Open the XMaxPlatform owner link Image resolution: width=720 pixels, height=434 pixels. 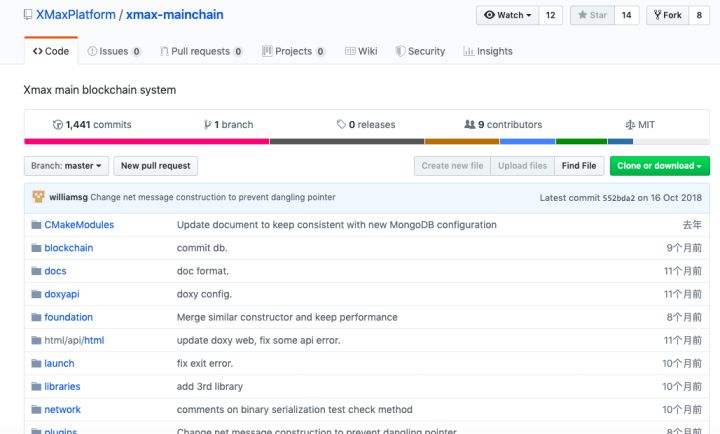point(76,15)
